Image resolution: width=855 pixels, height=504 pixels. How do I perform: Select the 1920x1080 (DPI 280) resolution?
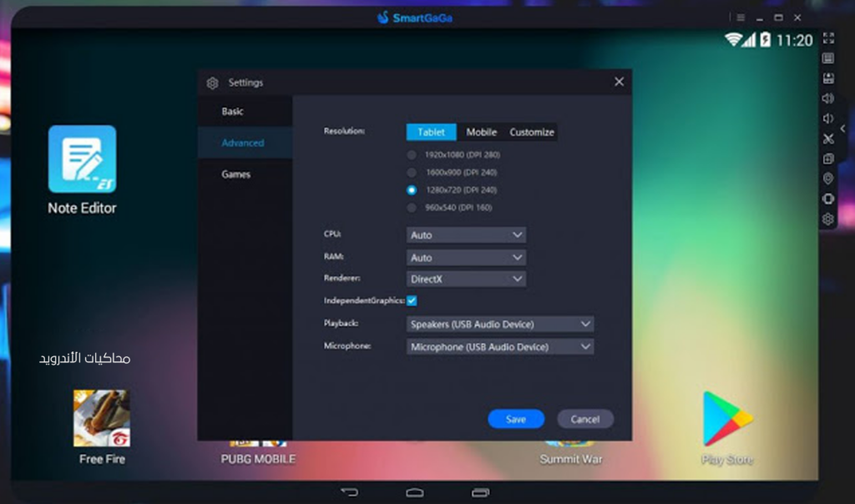pyautogui.click(x=412, y=154)
